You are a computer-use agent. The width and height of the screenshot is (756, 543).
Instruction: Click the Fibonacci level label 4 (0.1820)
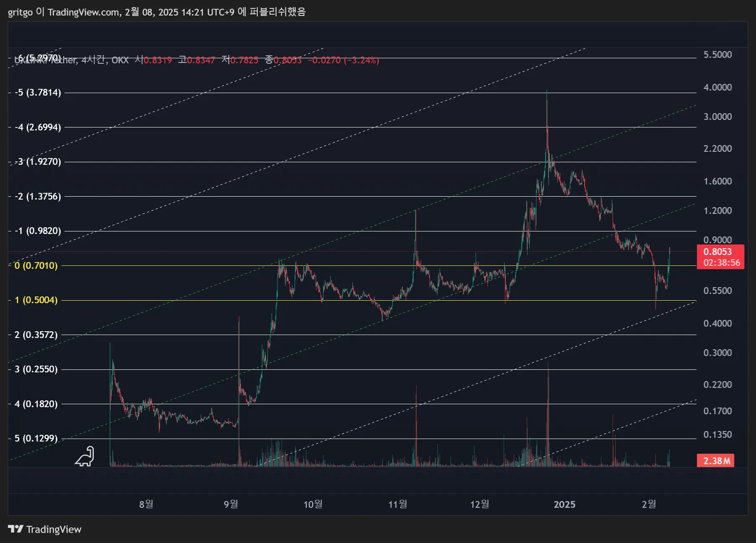(36, 404)
